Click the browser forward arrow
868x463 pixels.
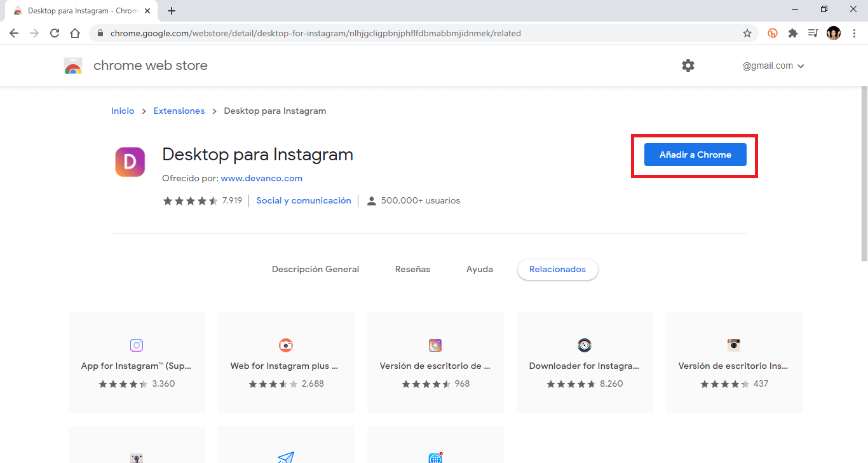[34, 33]
